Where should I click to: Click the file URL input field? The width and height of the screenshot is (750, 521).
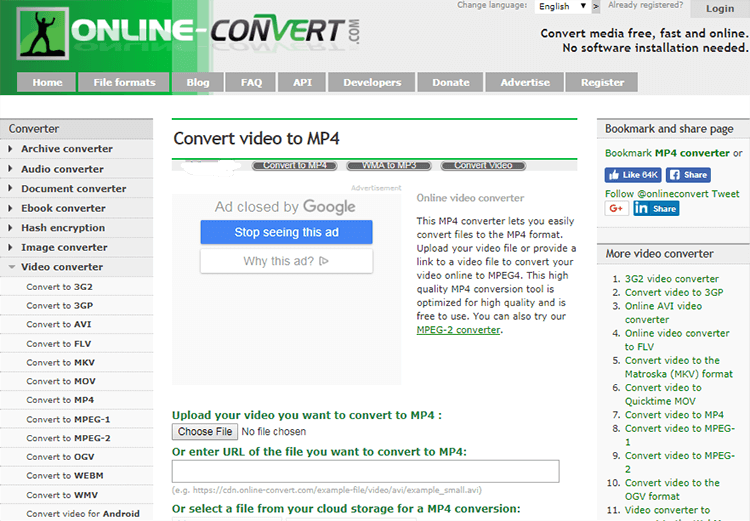365,471
